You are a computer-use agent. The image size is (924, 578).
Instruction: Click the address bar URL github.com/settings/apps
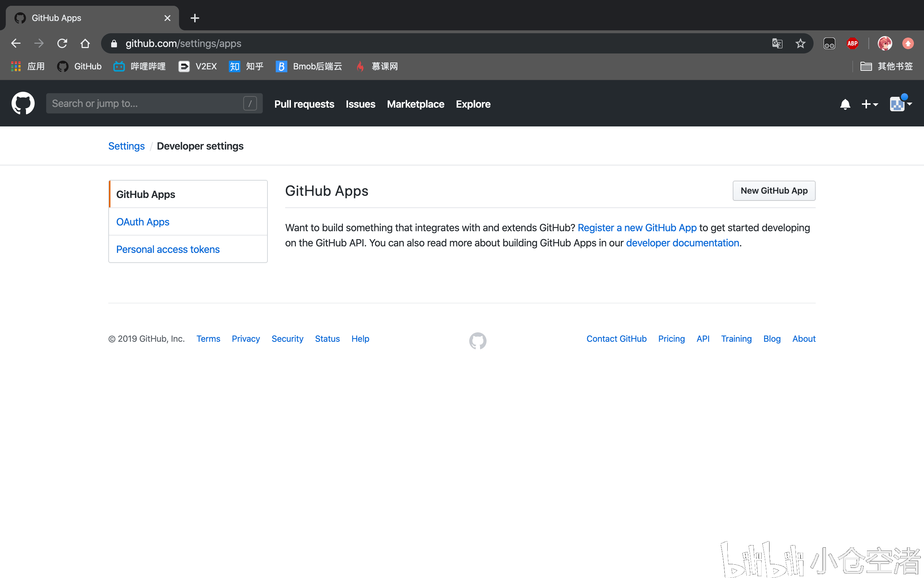pyautogui.click(x=183, y=44)
